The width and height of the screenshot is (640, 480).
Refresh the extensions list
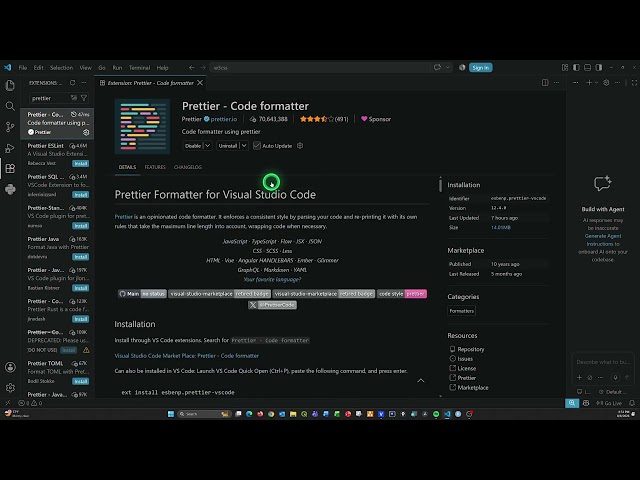pyautogui.click(x=73, y=82)
